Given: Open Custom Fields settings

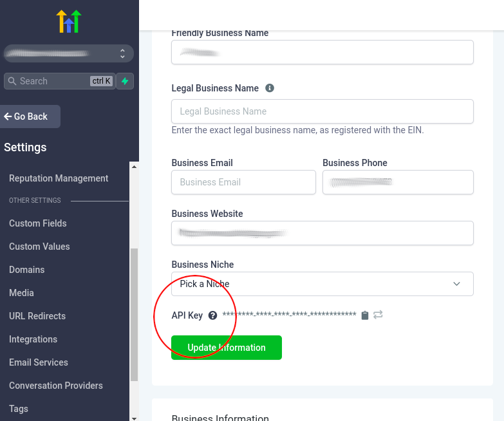Looking at the screenshot, I should (x=37, y=223).
